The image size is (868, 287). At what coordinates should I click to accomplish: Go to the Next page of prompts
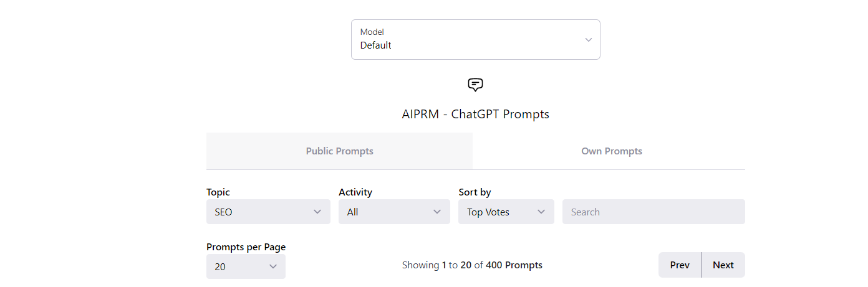pos(723,265)
